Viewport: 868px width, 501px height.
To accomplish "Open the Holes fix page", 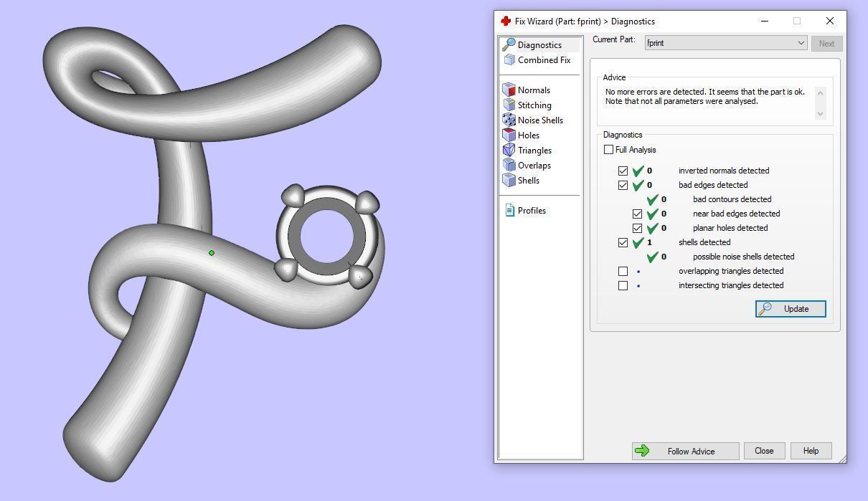I will 529,135.
